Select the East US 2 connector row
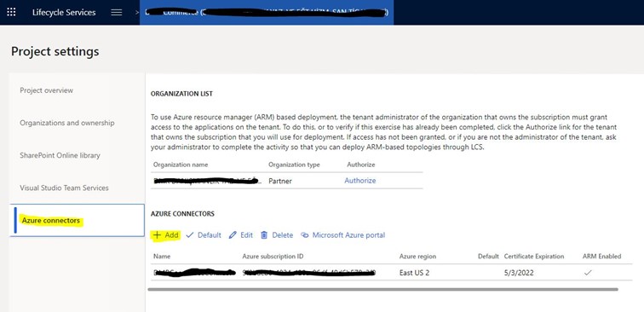 point(391,273)
